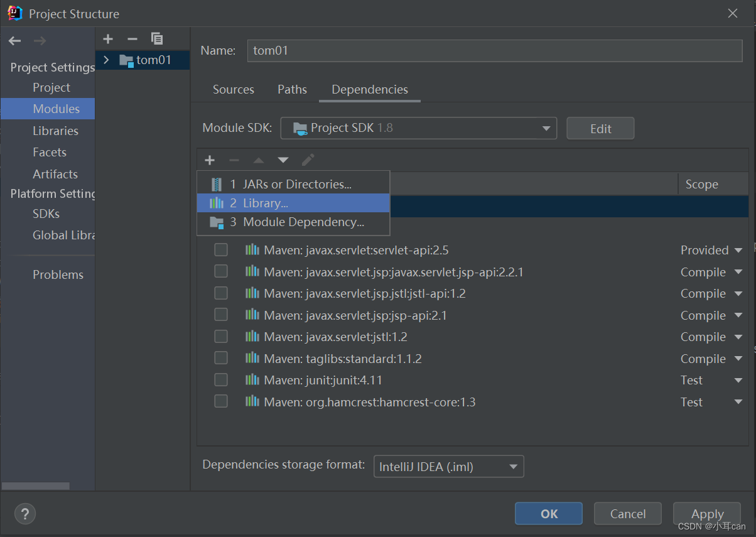The width and height of the screenshot is (756, 537).
Task: Expand the tom01 module tree node
Action: coord(106,60)
